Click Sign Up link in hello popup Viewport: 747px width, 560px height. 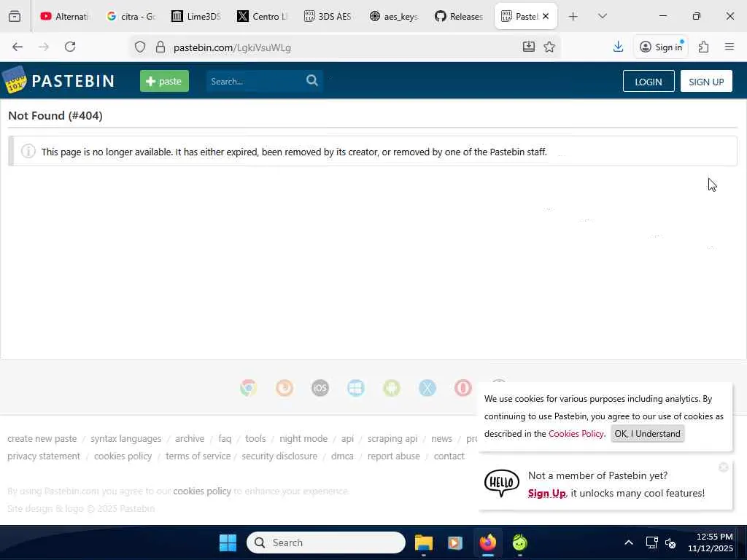click(546, 494)
